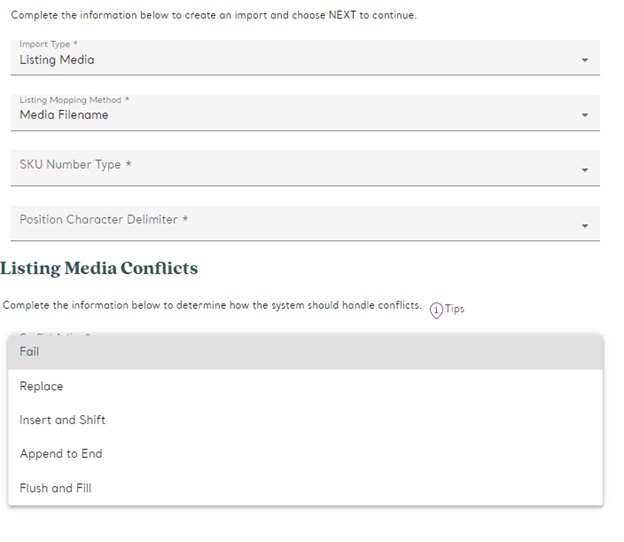Choose the Replace conflict option

pyautogui.click(x=42, y=386)
